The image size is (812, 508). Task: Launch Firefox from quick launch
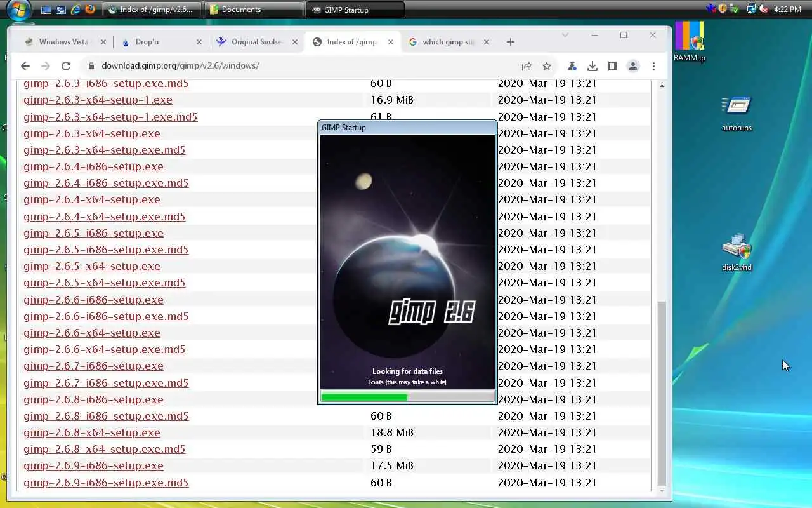click(x=90, y=10)
